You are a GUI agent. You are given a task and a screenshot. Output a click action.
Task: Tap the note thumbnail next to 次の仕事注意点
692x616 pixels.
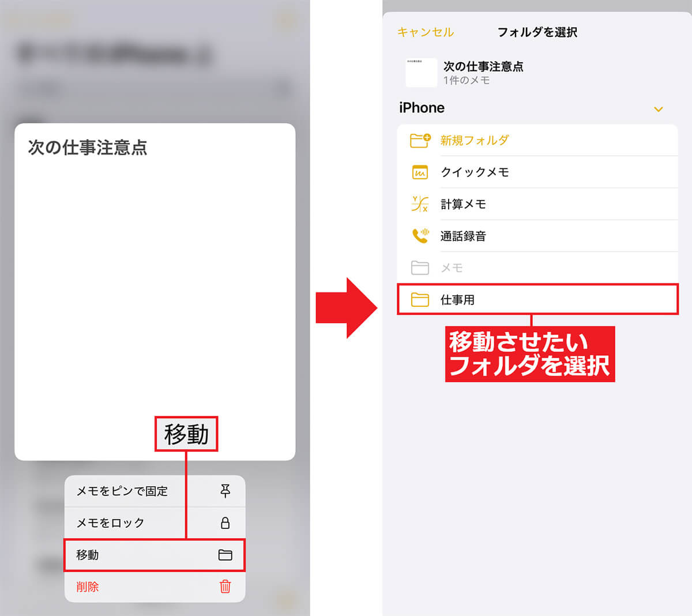coord(421,73)
